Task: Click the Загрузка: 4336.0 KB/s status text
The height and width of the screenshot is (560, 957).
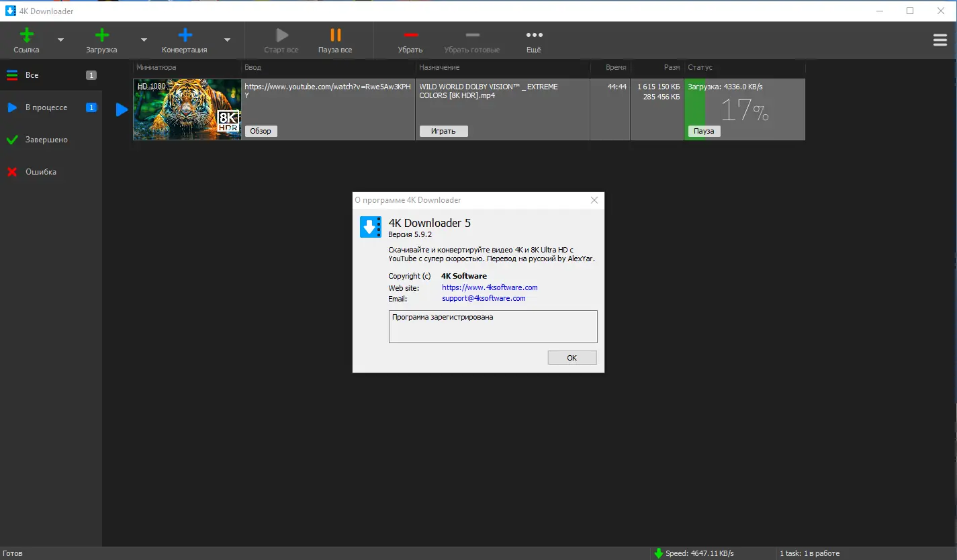Action: (725, 87)
